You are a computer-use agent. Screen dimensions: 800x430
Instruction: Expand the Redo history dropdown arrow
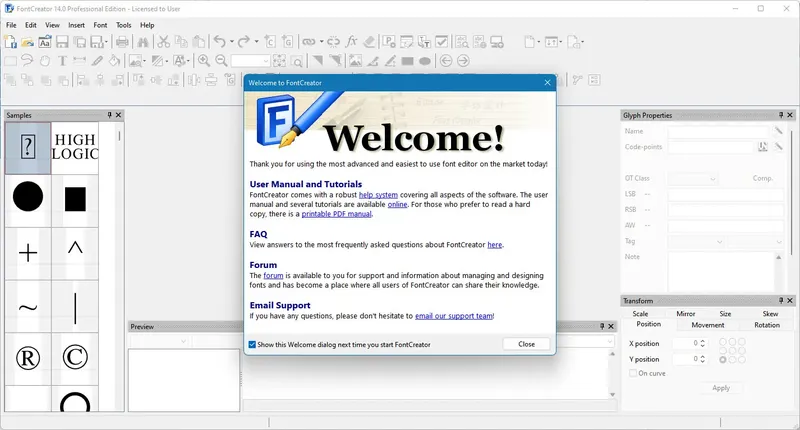tap(256, 42)
